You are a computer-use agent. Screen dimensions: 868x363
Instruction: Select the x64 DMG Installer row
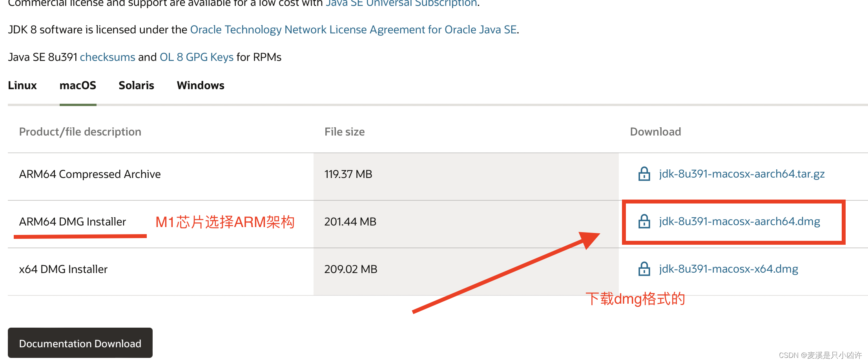pyautogui.click(x=63, y=269)
